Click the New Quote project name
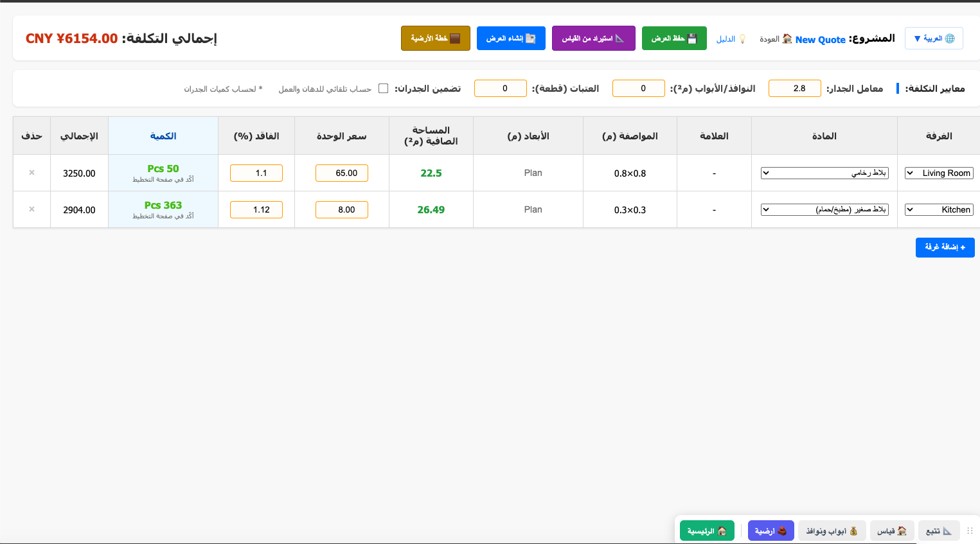This screenshot has width=980, height=544. pos(821,40)
